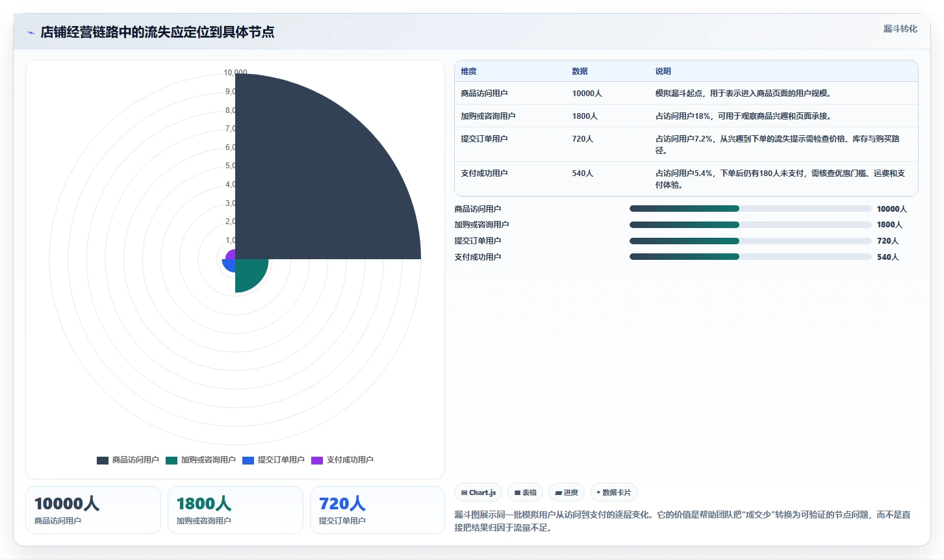Click the purple 支付成功用户 chart sector
Screen dimensions: 944x560
(x=231, y=255)
